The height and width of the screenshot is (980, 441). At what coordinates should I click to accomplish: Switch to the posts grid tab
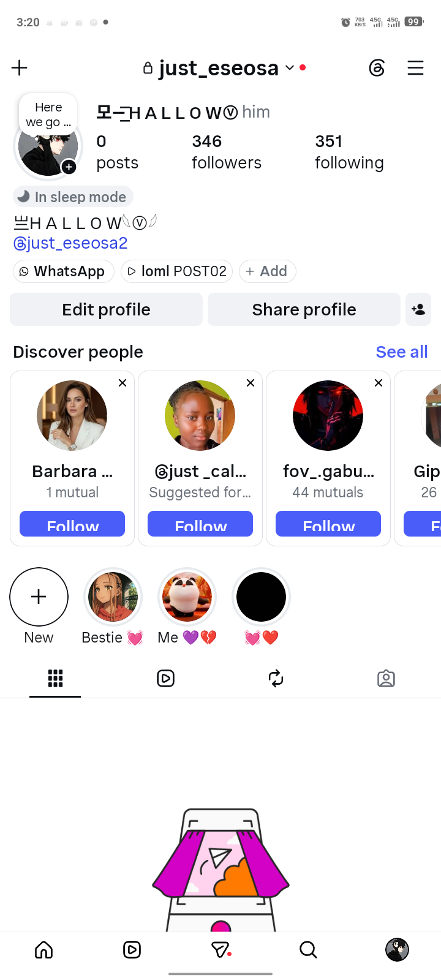[55, 678]
